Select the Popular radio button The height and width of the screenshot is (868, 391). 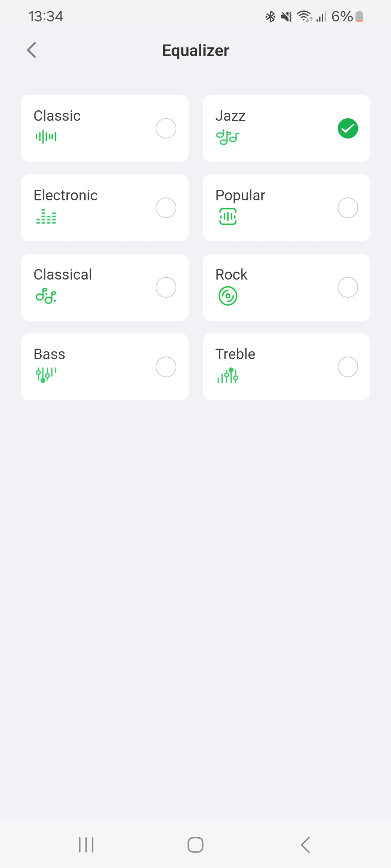(x=348, y=208)
